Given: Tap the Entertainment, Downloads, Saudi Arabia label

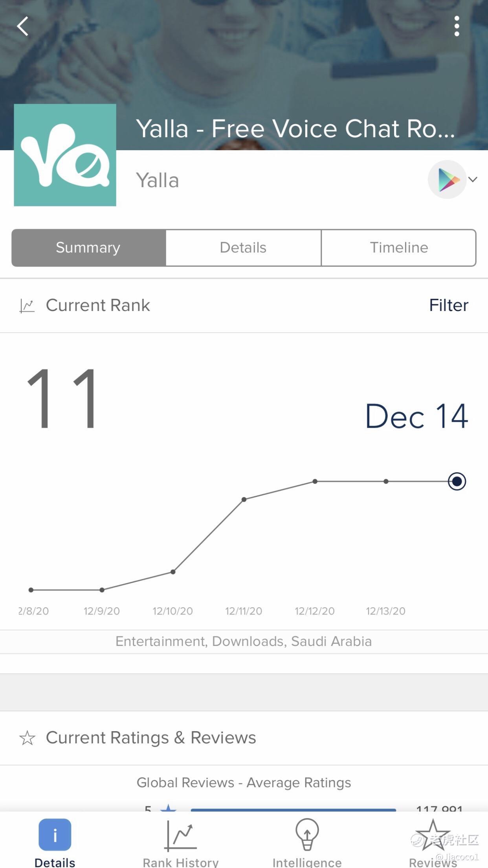Looking at the screenshot, I should 244,642.
